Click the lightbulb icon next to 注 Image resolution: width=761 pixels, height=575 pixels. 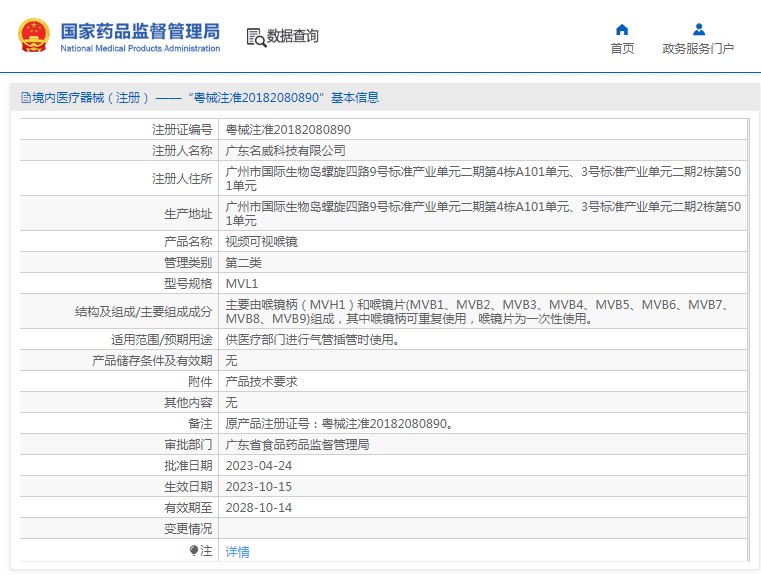point(194,550)
